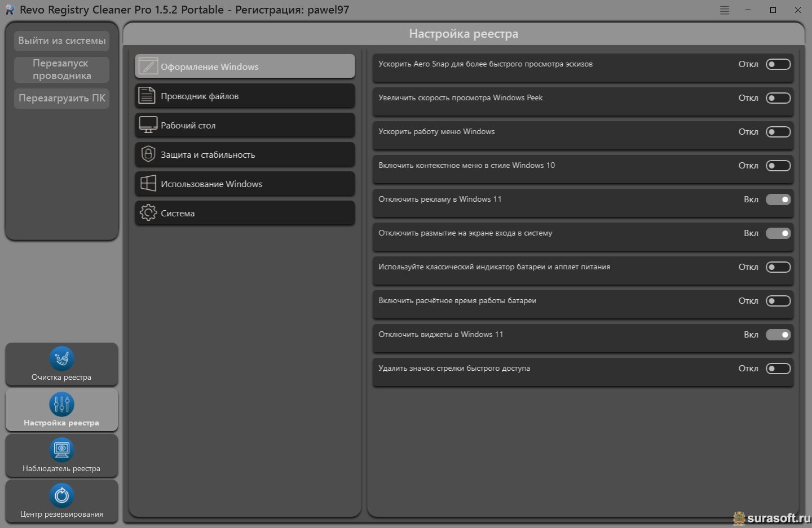Screen dimensions: 812x528
Task: Click the Перезапуск проводника button
Action: click(x=61, y=69)
